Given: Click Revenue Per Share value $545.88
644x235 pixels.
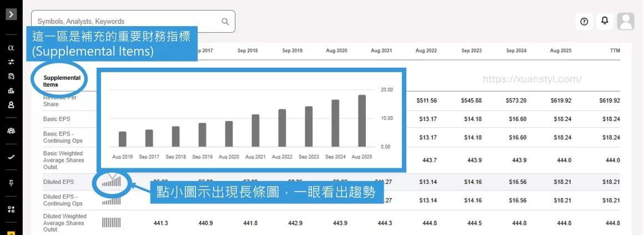Looking at the screenshot, I should tap(471, 100).
